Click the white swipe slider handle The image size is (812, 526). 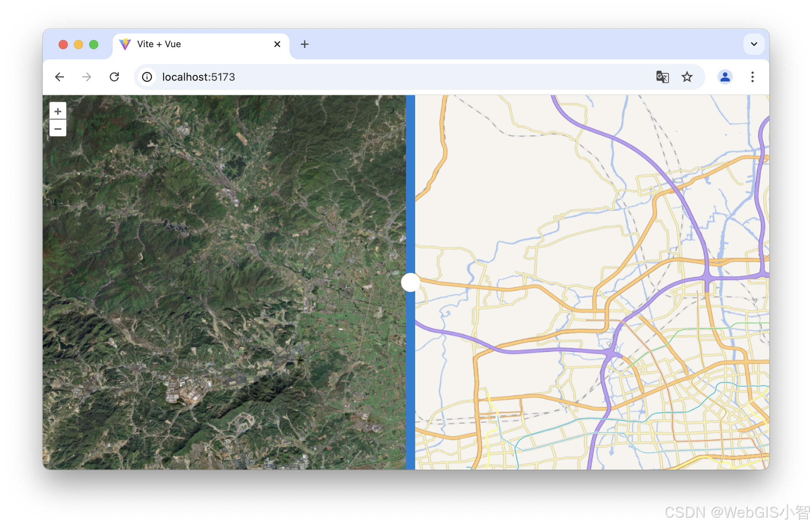pyautogui.click(x=410, y=282)
